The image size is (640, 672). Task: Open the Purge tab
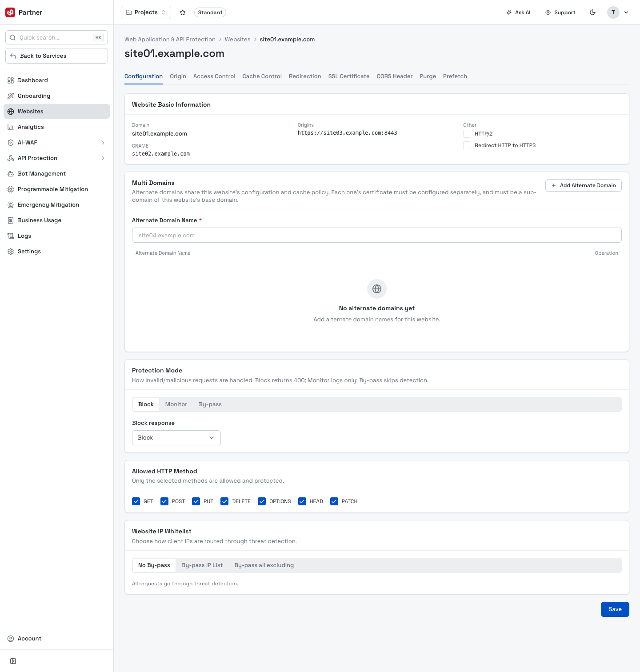click(x=428, y=76)
